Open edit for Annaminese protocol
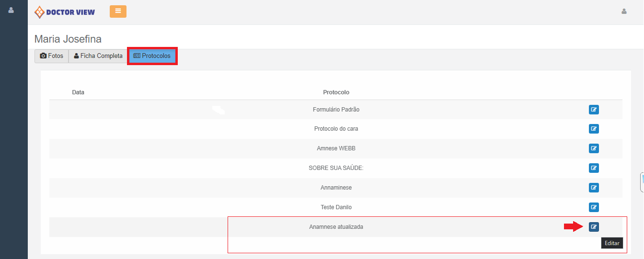644x259 pixels. pyautogui.click(x=594, y=188)
